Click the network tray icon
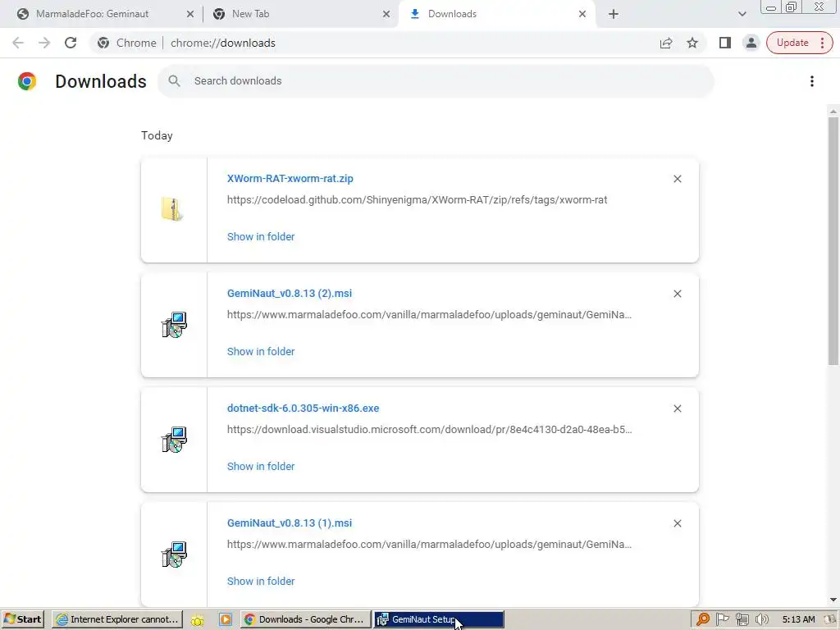The width and height of the screenshot is (840, 630). click(x=742, y=619)
